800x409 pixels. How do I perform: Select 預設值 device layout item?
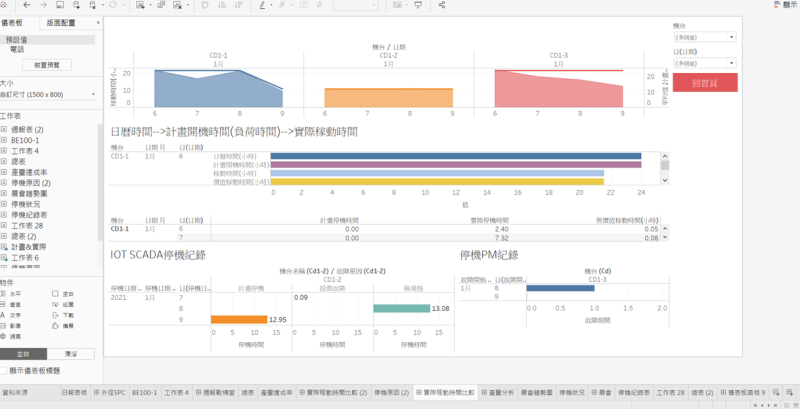click(47, 39)
